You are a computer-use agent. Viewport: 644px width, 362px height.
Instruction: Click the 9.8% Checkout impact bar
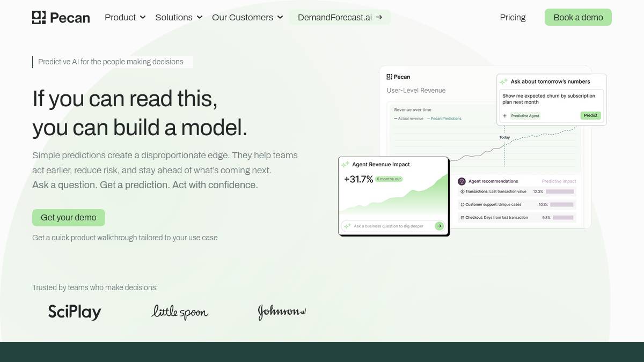click(563, 217)
